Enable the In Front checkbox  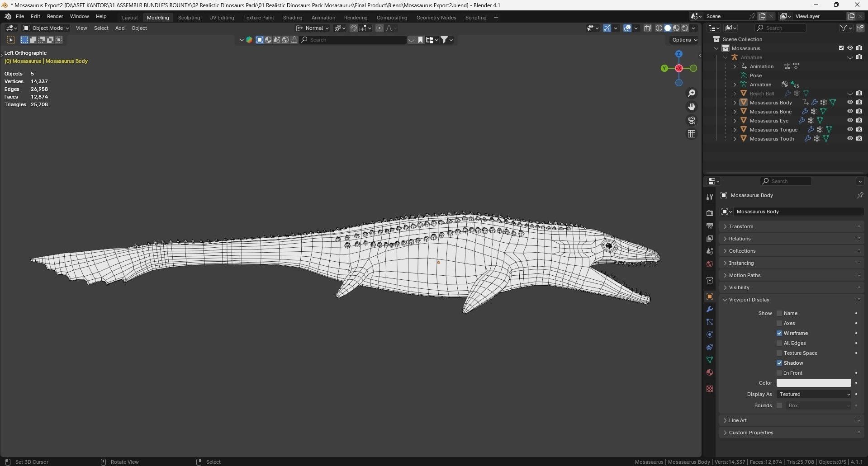tap(779, 373)
